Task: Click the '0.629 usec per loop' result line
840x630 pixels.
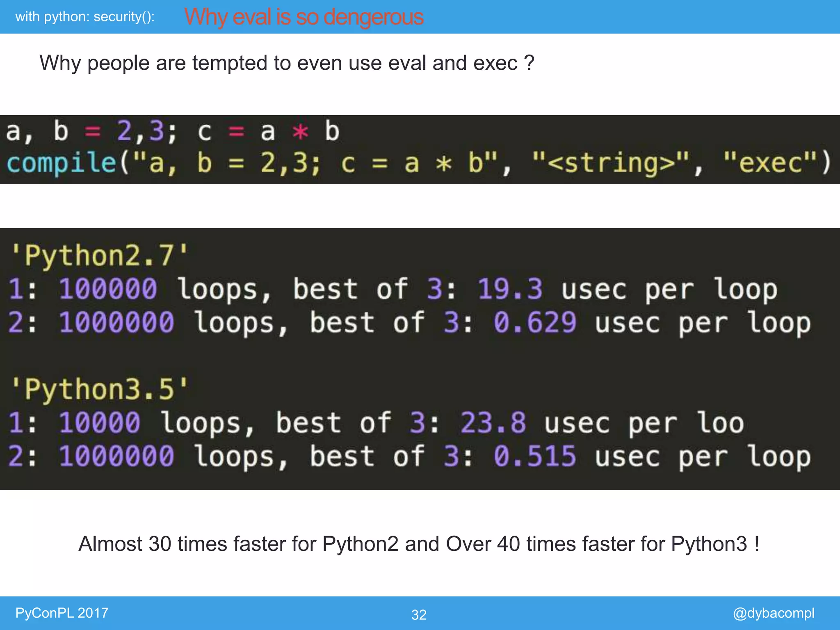Action: [410, 323]
